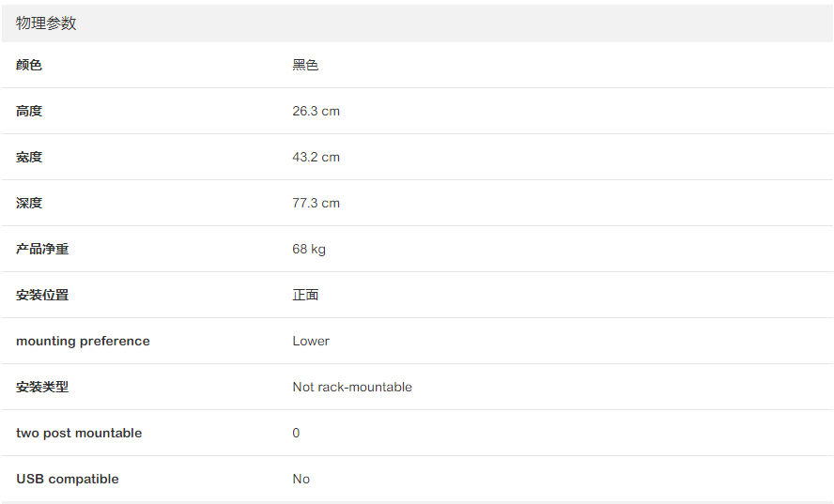This screenshot has width=834, height=504.
Task: Select the two post mountable label
Action: point(79,433)
